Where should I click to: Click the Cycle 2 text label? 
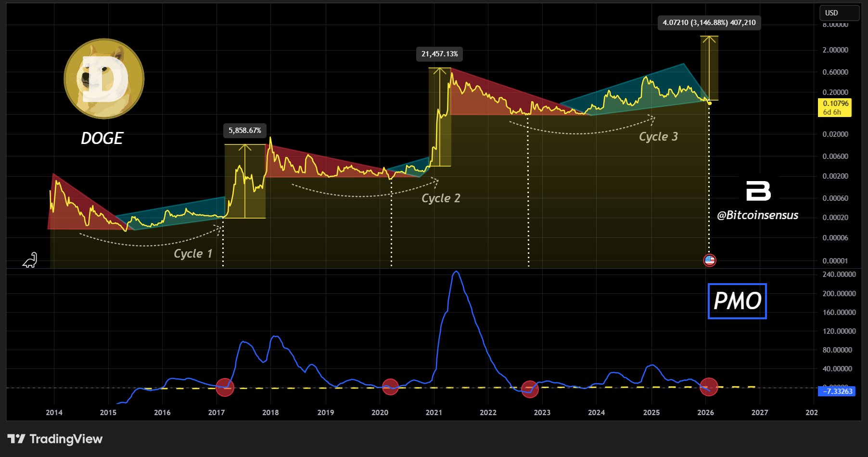tap(441, 198)
